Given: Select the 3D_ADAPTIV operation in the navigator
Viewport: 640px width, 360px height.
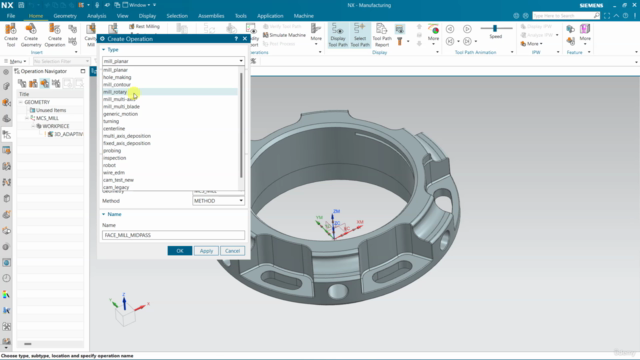Looking at the screenshot, I should [x=65, y=134].
